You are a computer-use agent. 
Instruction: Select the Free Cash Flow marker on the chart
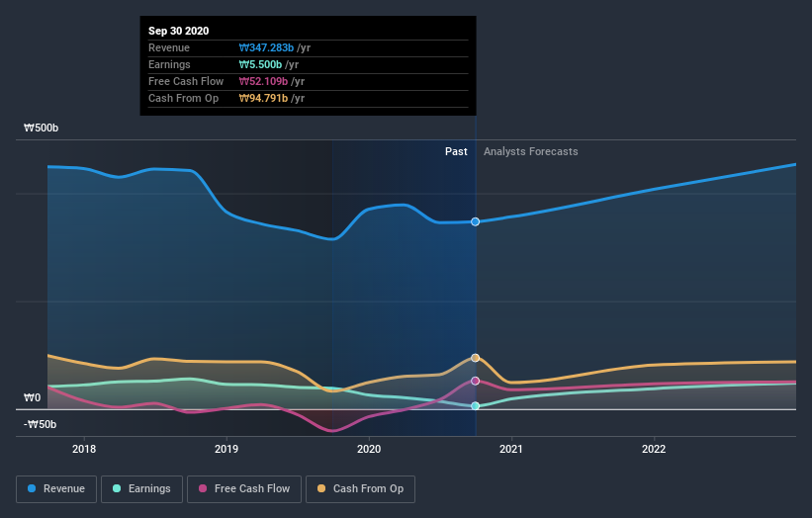tap(475, 381)
